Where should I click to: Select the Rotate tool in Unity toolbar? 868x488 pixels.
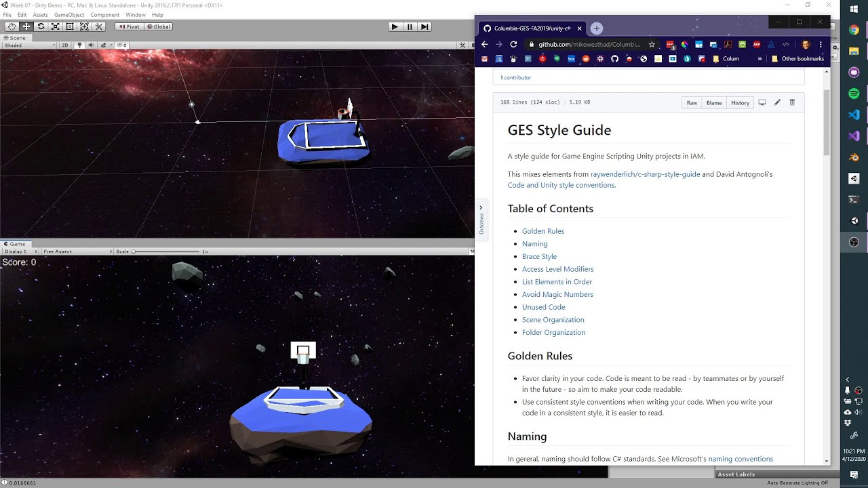click(41, 26)
